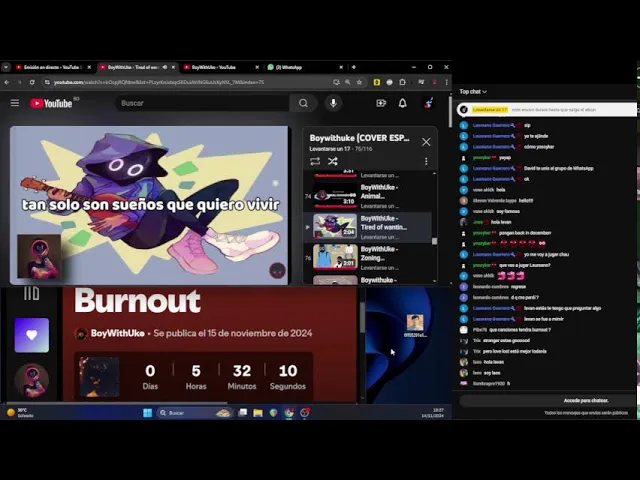Open a new browser tab
Viewport: 640px width, 480px height.
click(354, 67)
